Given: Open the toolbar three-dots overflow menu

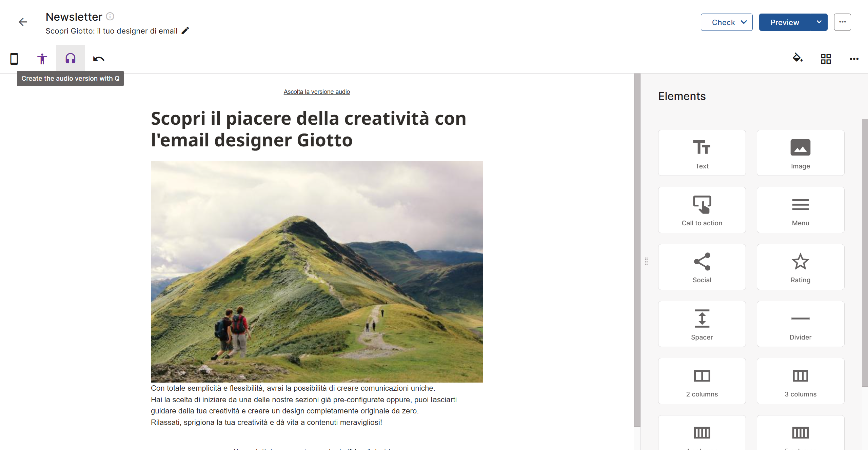Looking at the screenshot, I should (x=854, y=59).
